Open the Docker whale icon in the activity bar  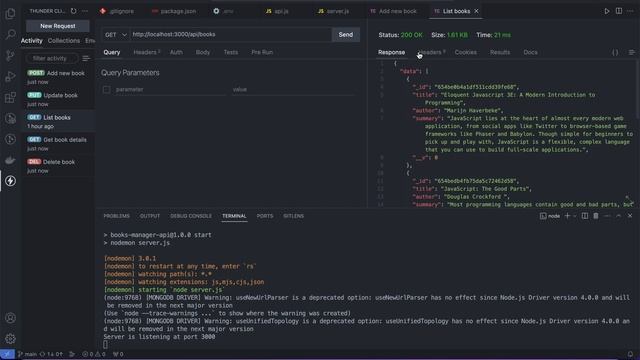pos(10,160)
